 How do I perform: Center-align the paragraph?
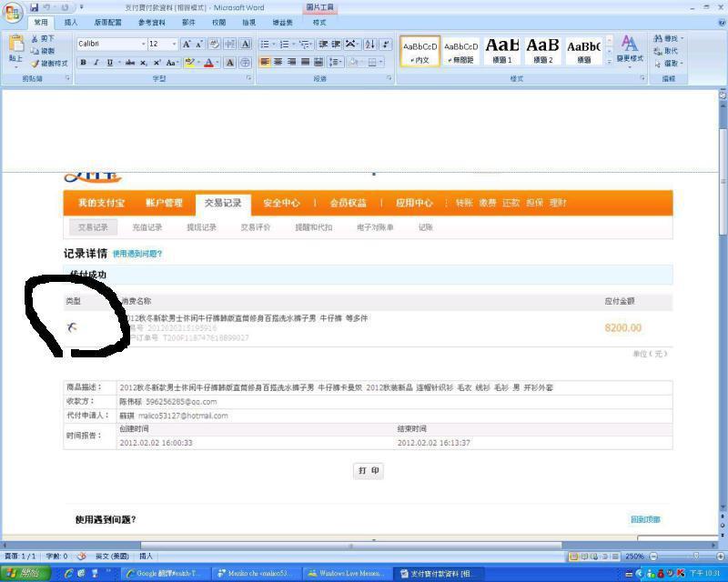[x=278, y=62]
